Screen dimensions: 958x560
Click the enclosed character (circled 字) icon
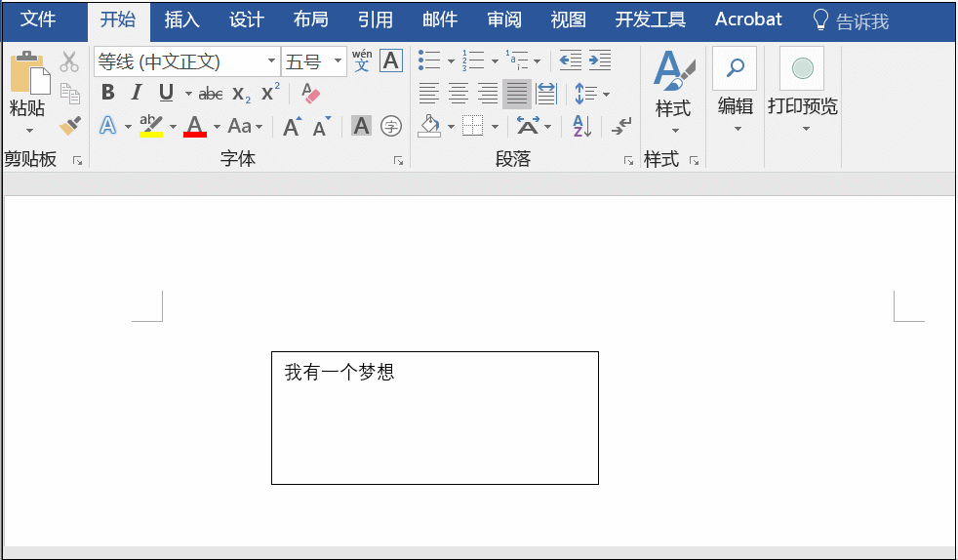pyautogui.click(x=391, y=126)
